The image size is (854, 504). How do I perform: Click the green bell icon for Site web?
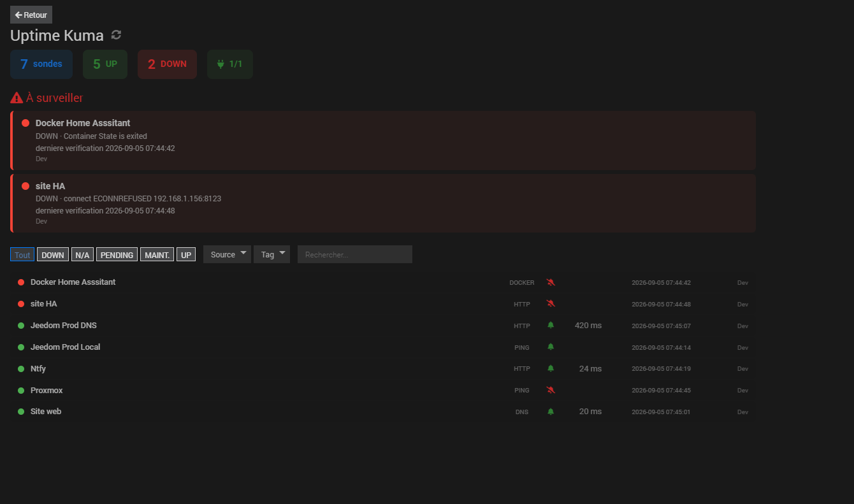551,412
